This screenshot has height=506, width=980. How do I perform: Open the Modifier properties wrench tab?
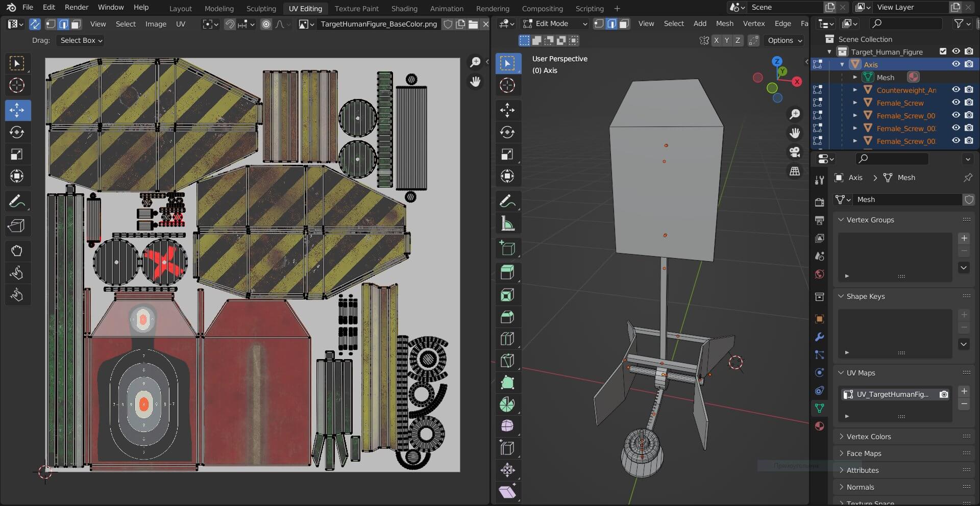coord(819,337)
